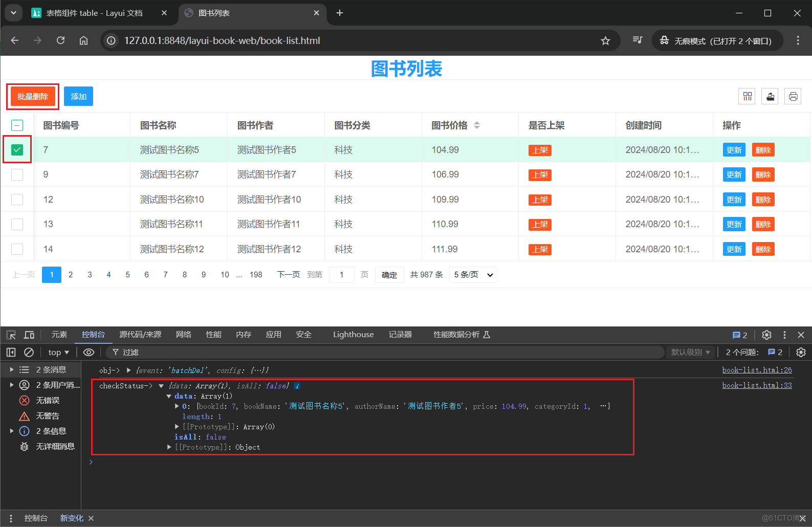Screen dimensions: 812x527
Task: Click the table export icon
Action: [770, 96]
